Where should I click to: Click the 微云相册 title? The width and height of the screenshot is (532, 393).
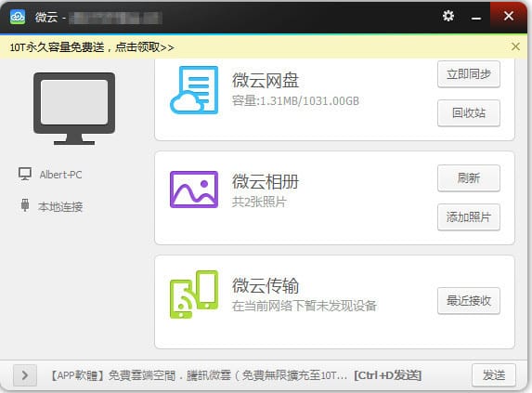[x=266, y=181]
